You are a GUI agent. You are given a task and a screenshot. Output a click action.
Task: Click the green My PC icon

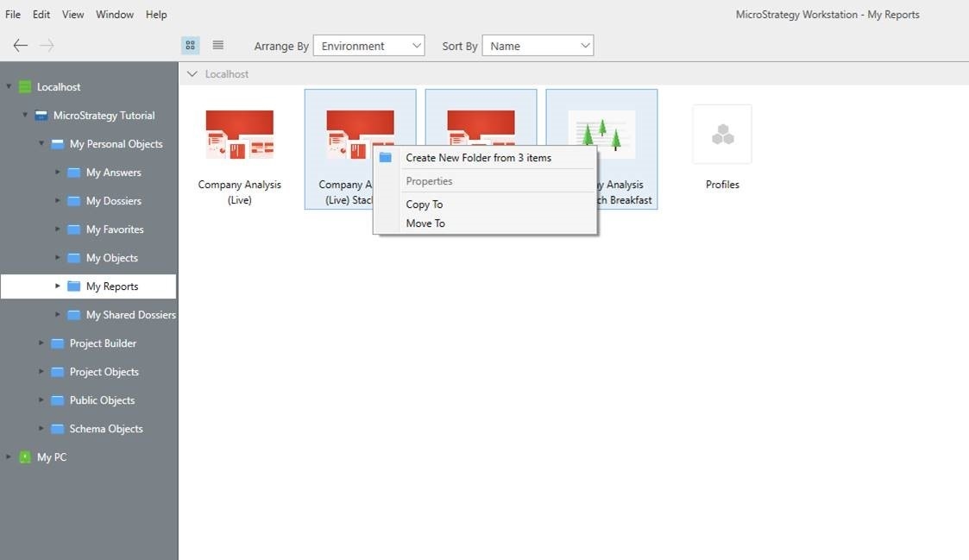[25, 457]
